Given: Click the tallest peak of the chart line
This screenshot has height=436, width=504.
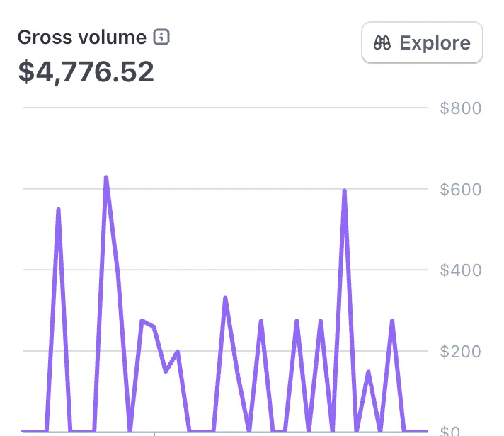Looking at the screenshot, I should (x=106, y=178).
